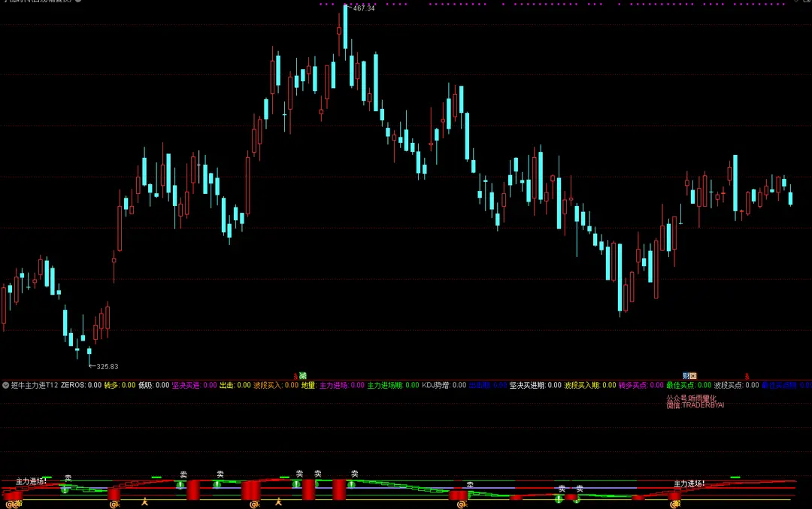Click the 325.83 low price label
The image size is (812, 509).
click(108, 367)
